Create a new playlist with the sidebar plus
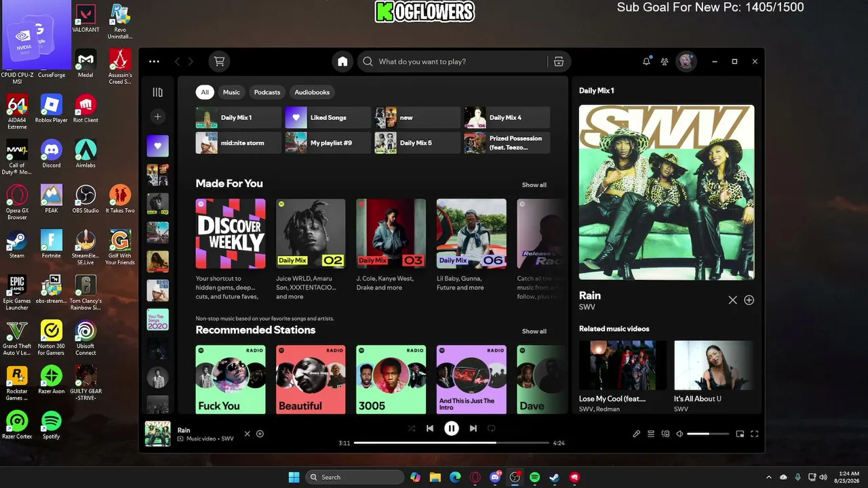Viewport: 868px width, 488px height. click(x=157, y=117)
